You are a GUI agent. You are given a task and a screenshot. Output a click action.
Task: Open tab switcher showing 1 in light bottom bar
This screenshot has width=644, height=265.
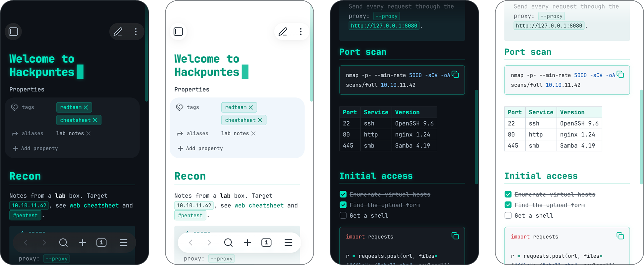tap(266, 242)
